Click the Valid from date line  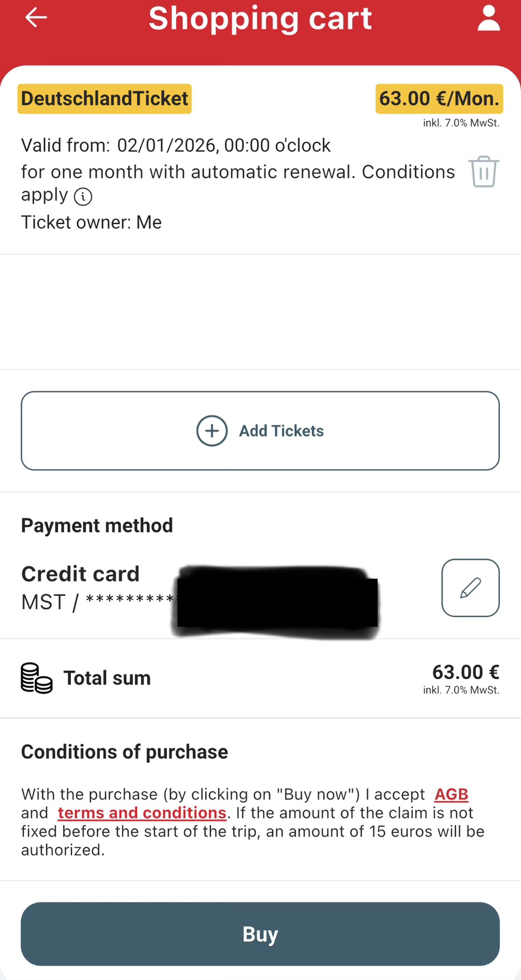click(x=176, y=145)
